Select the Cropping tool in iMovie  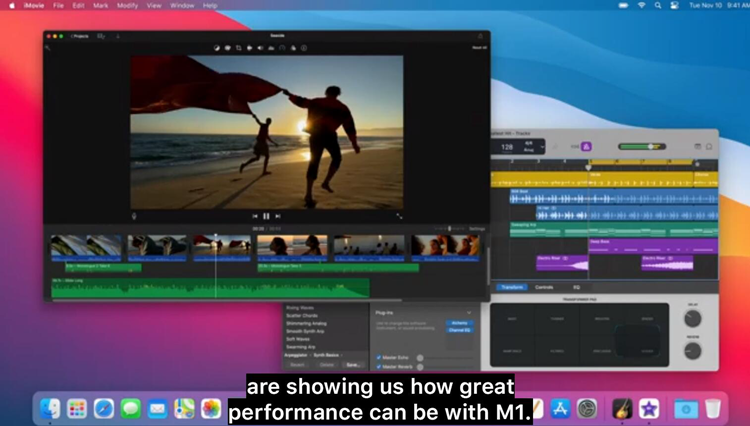point(239,48)
